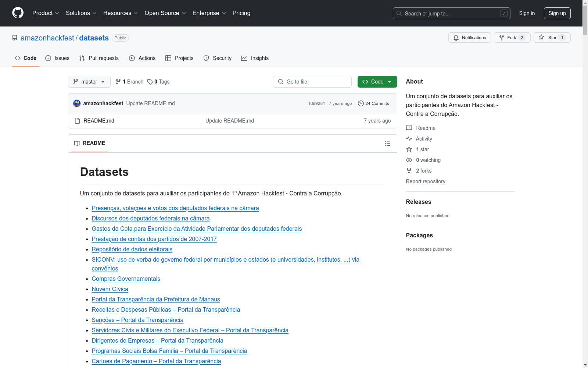The height and width of the screenshot is (368, 588).
Task: Switch to the Security tab
Action: (218, 58)
